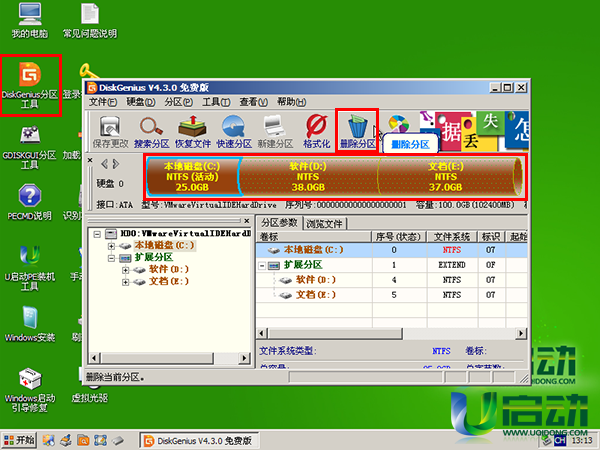Expand 软件(D:) node in left tree
This screenshot has height=450, width=600.
(126, 270)
